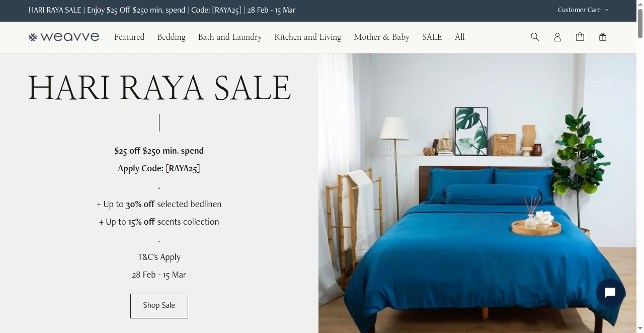This screenshot has width=644, height=333.
Task: Go to the SALE menu item
Action: pyautogui.click(x=432, y=37)
